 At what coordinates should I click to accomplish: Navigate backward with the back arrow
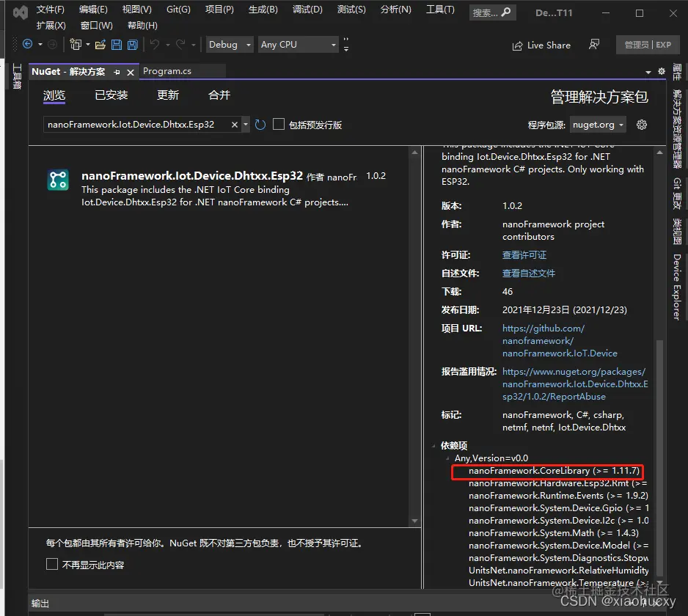28,44
